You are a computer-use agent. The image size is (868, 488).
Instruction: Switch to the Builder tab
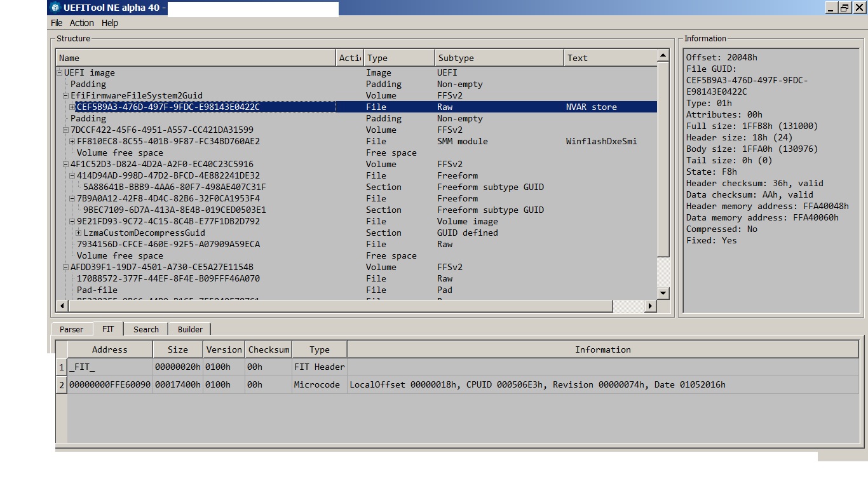click(x=189, y=329)
